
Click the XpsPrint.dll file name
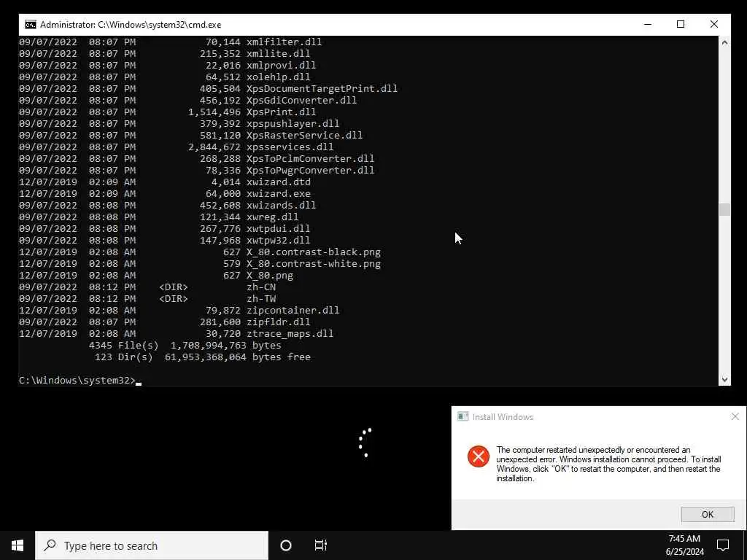[281, 112]
